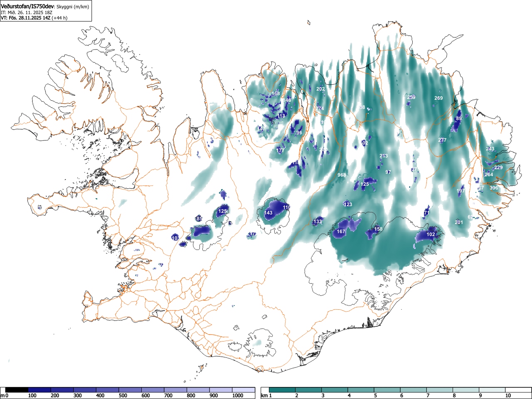Click the 201 visibility value on the map
The height and width of the screenshot is (399, 532).
(x=459, y=222)
